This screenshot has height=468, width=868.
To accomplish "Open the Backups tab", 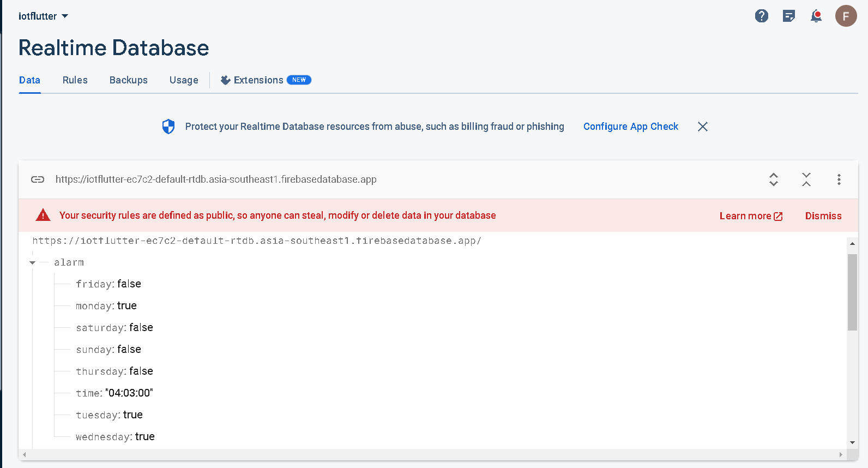I will point(129,80).
